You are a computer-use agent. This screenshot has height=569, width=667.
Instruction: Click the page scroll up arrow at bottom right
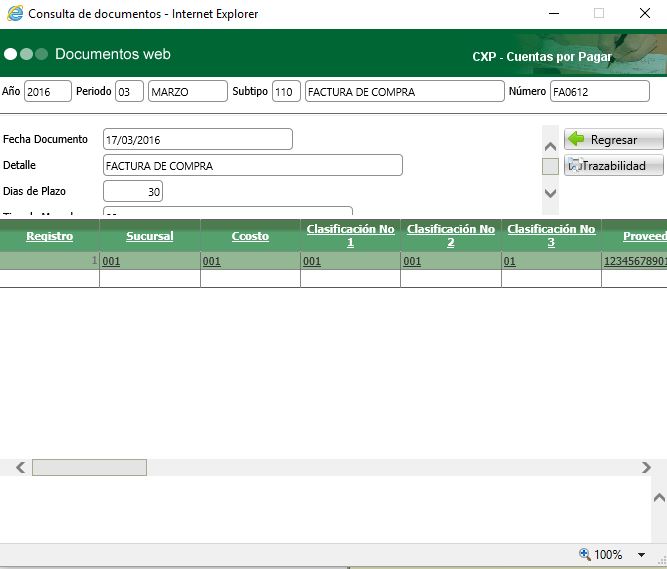click(659, 498)
